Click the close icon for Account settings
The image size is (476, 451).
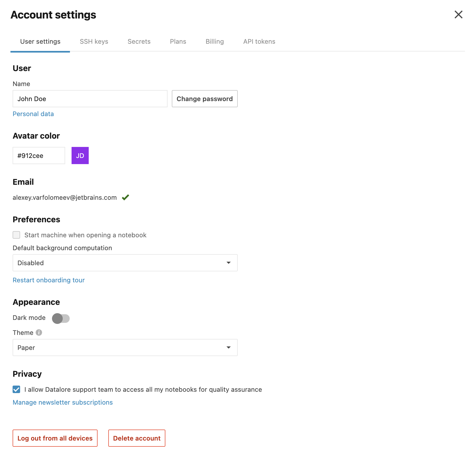click(x=459, y=15)
